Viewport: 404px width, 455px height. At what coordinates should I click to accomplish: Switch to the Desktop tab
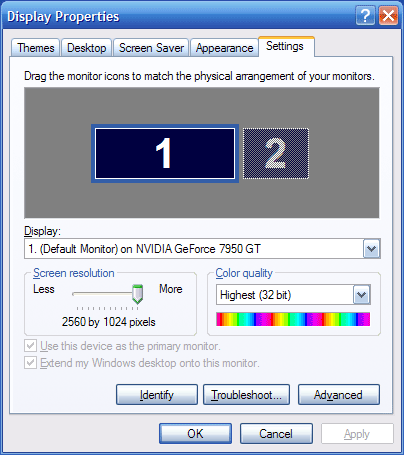[87, 48]
